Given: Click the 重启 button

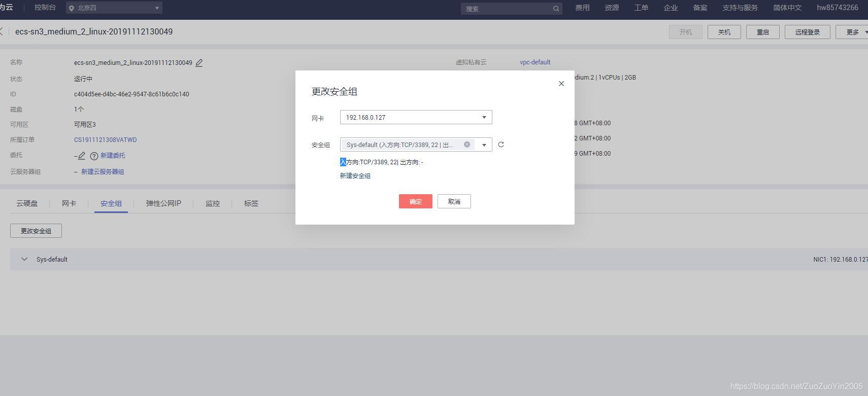Looking at the screenshot, I should click(763, 32).
